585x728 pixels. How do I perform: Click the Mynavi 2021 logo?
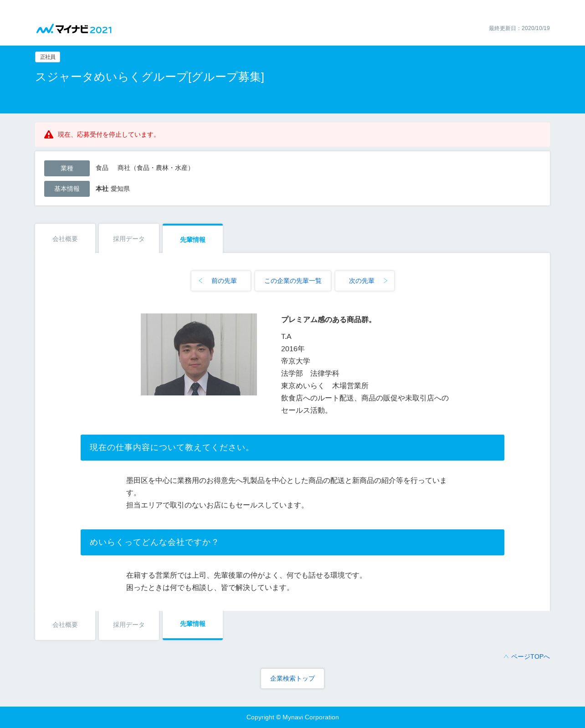click(x=74, y=29)
